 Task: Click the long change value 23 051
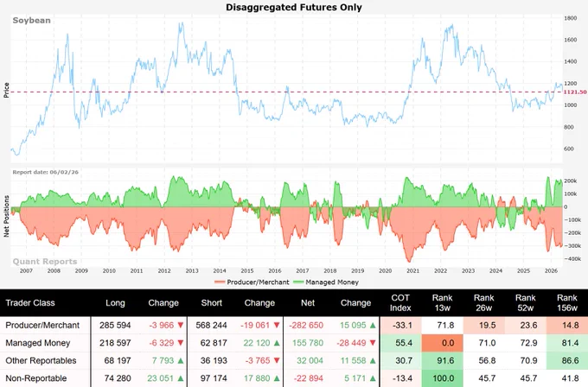[x=161, y=378]
